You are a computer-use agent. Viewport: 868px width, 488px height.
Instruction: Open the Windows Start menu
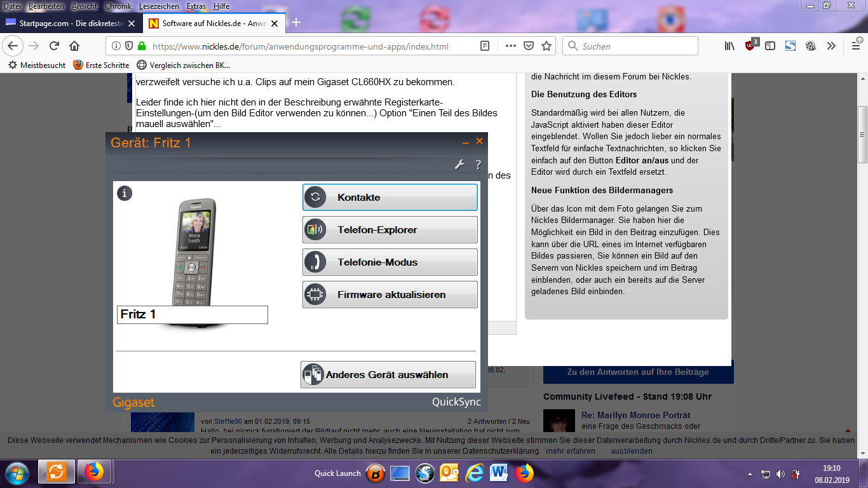click(17, 473)
